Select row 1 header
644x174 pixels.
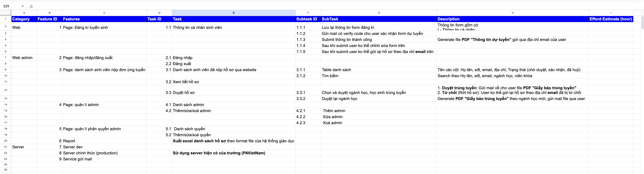[5, 19]
